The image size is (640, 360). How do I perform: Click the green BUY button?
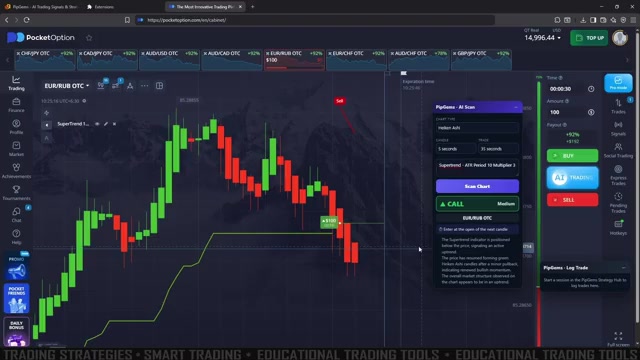(x=572, y=156)
